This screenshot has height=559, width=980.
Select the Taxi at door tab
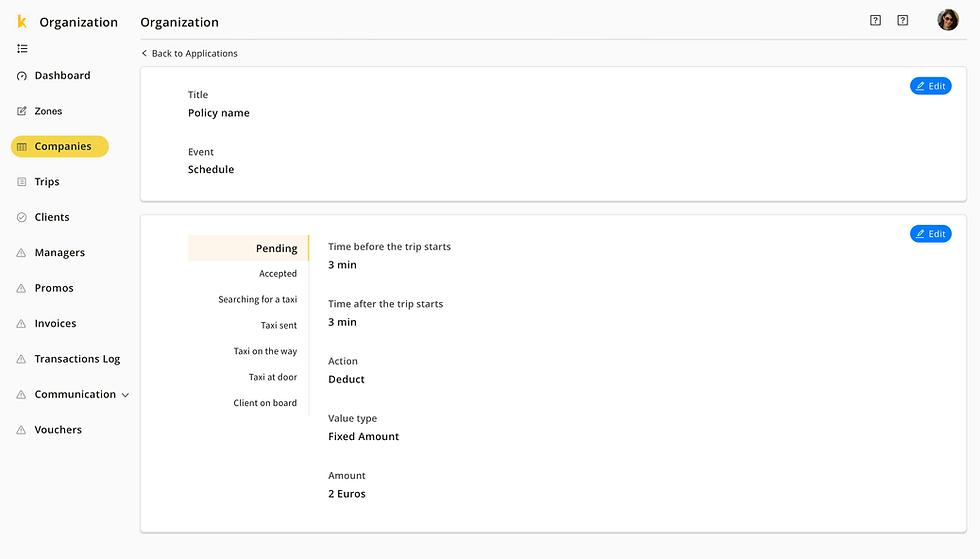click(x=273, y=377)
